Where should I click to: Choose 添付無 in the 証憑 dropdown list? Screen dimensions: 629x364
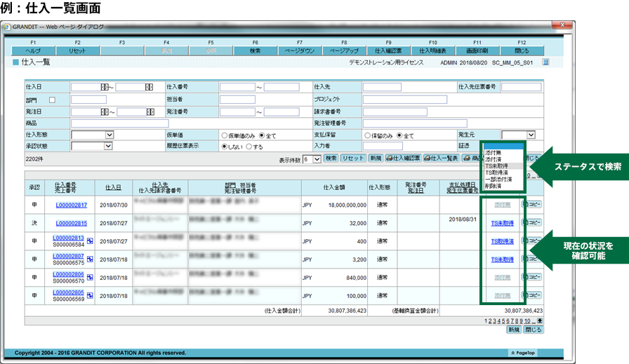click(493, 153)
